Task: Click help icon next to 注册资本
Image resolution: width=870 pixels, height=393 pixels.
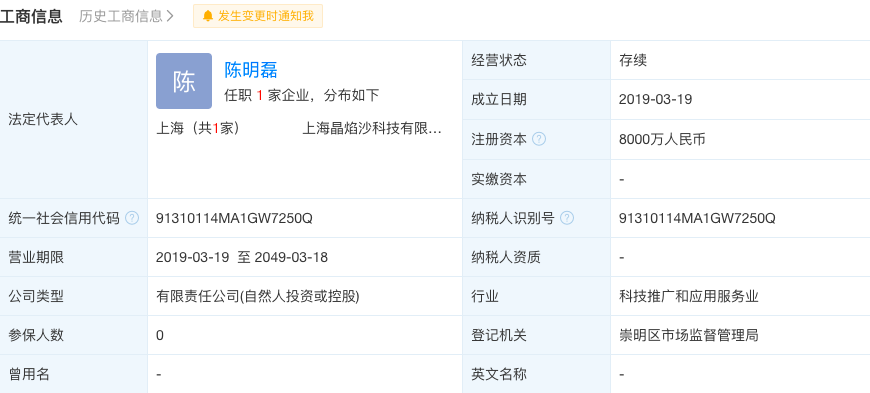Action: click(x=539, y=139)
